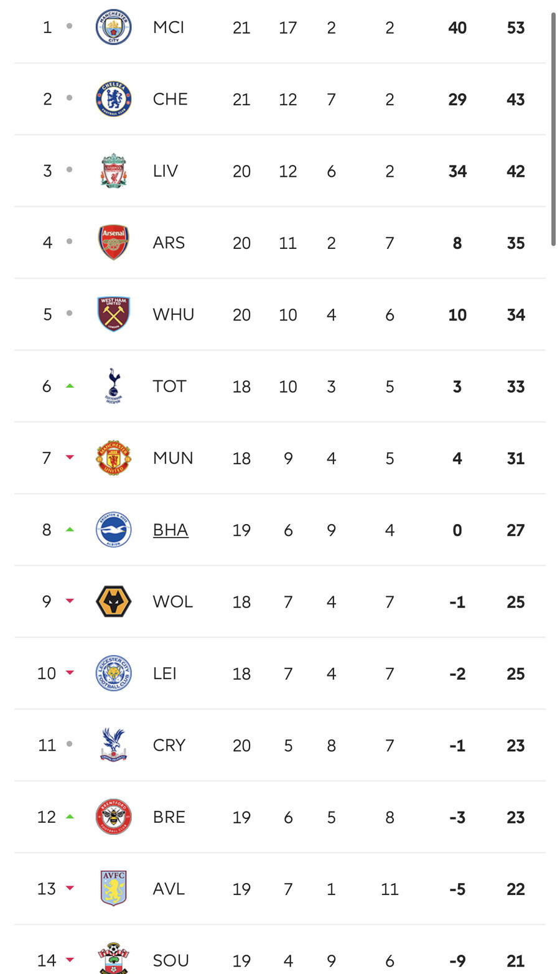Open the TOT team name link

coord(169,386)
